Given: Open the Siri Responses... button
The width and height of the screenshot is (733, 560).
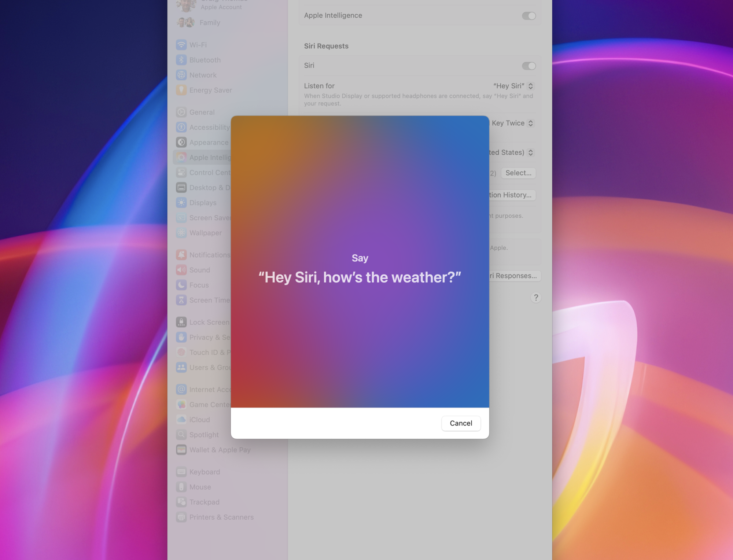Looking at the screenshot, I should (x=515, y=276).
